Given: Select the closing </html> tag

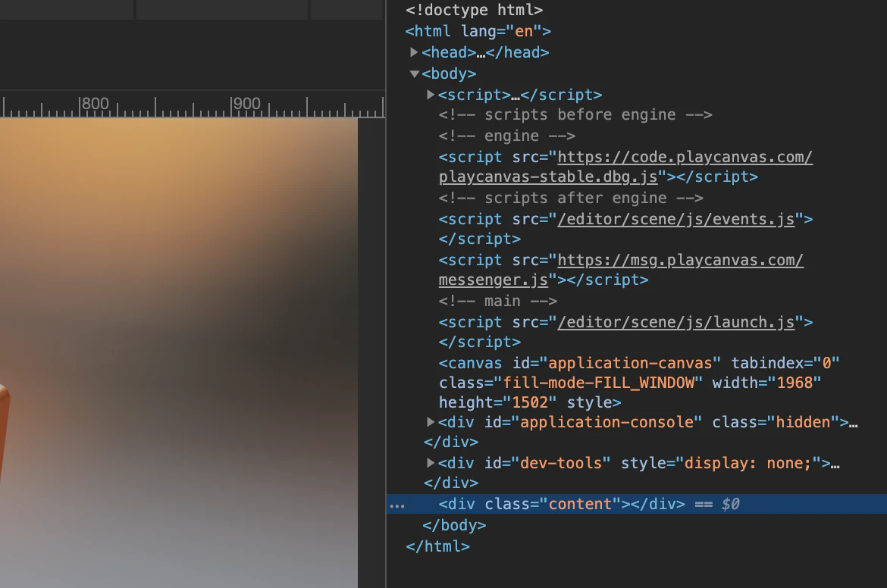Looking at the screenshot, I should (438, 546).
